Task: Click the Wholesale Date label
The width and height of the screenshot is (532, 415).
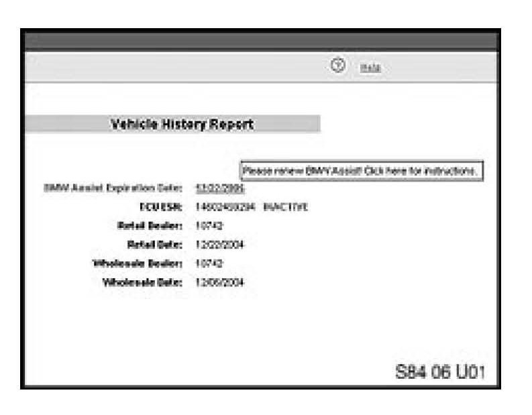Action: [142, 282]
